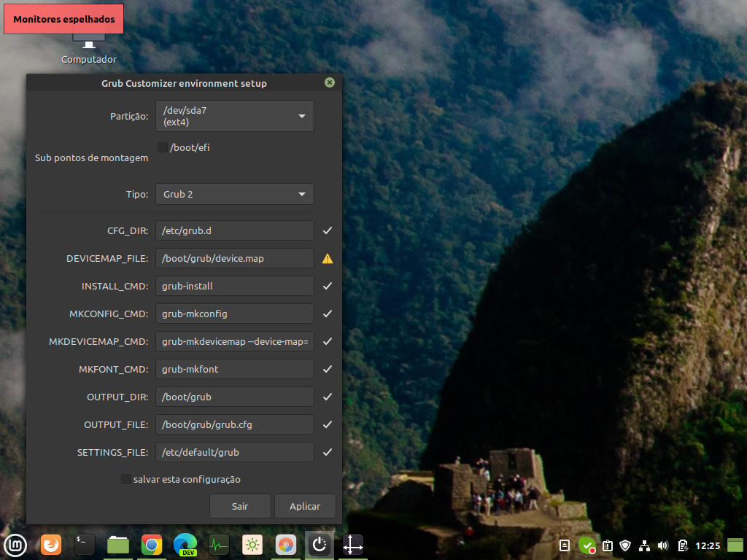
Task: Click the SETTINGS_FILE field /etc/default/grub
Action: (234, 452)
